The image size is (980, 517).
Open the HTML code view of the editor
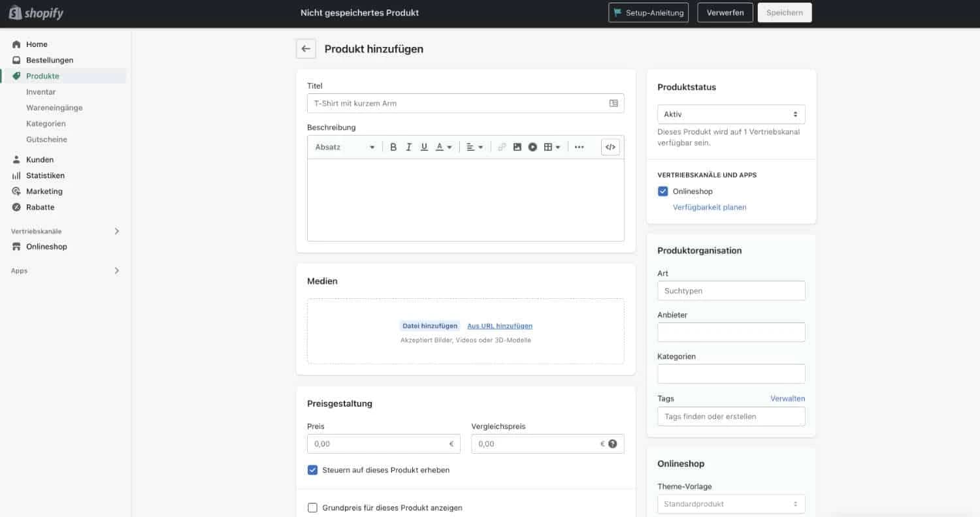click(x=610, y=147)
